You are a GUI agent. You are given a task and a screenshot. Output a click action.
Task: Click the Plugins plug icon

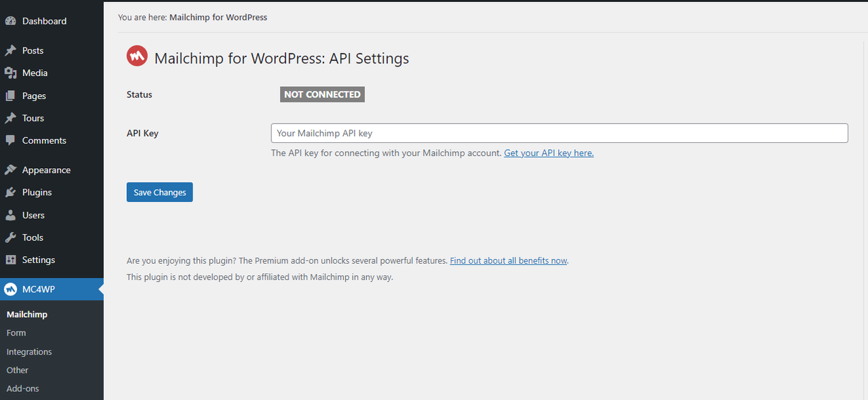[x=10, y=193]
